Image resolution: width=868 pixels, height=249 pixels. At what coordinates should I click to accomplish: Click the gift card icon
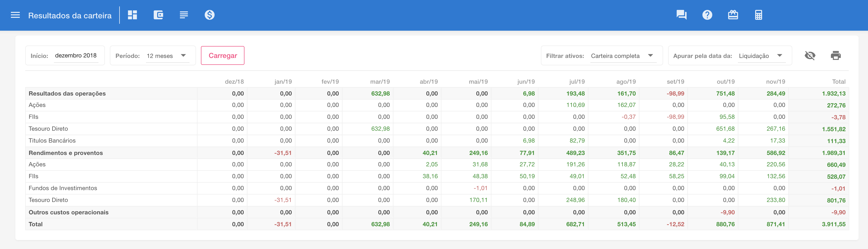(x=733, y=15)
